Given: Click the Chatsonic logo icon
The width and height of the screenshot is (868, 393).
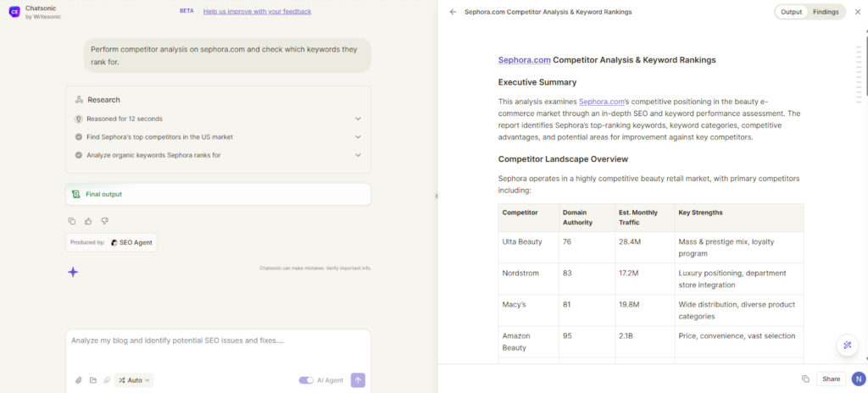Looking at the screenshot, I should [14, 12].
